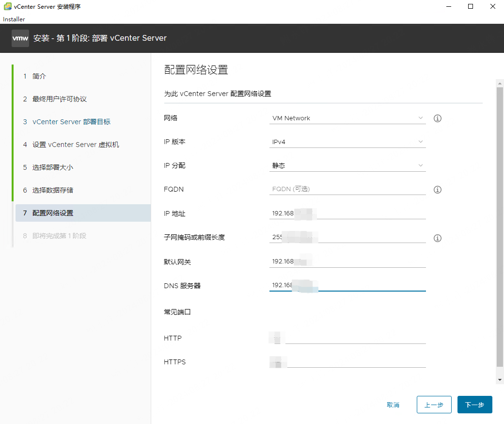This screenshot has height=424, width=504.
Task: Click the 网络 field label
Action: [171, 118]
